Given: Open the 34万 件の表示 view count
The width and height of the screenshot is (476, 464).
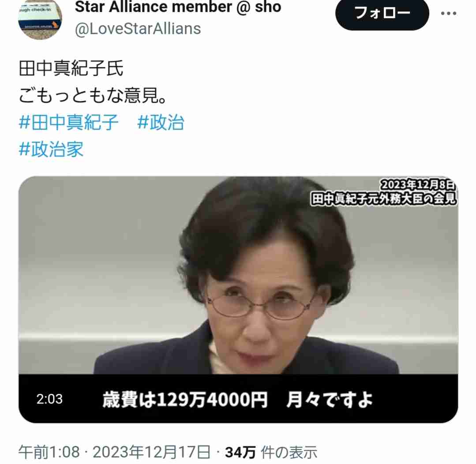Looking at the screenshot, I should pos(271,453).
